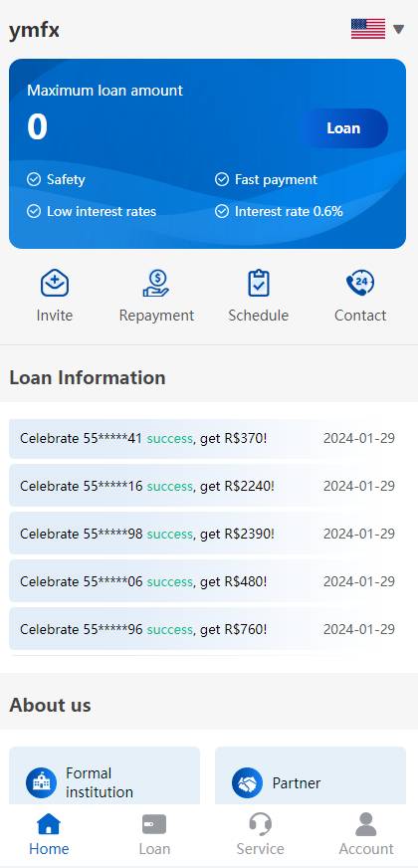Select the R$2390 loan notification row

point(207,534)
